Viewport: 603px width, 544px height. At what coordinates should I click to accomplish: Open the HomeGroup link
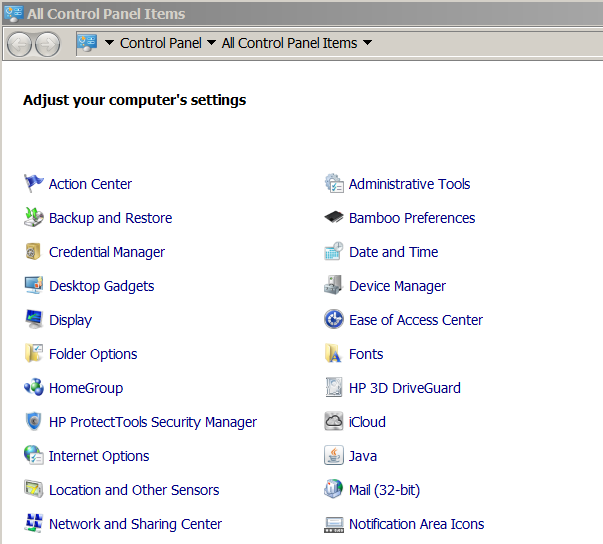click(86, 388)
